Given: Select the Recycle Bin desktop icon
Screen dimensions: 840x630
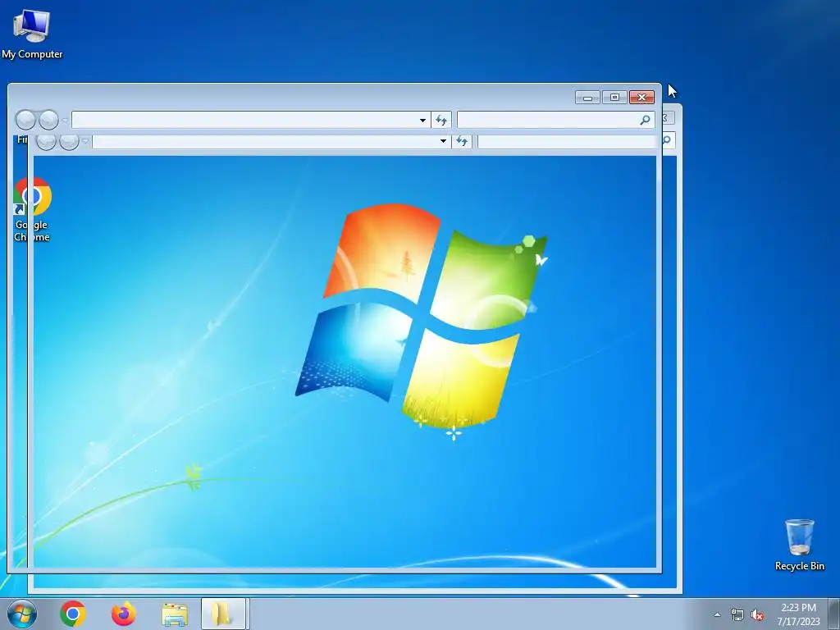Looking at the screenshot, I should click(x=799, y=544).
